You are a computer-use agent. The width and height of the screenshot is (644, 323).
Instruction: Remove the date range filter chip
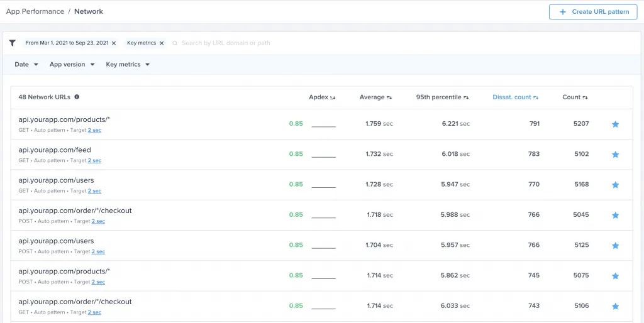[114, 43]
